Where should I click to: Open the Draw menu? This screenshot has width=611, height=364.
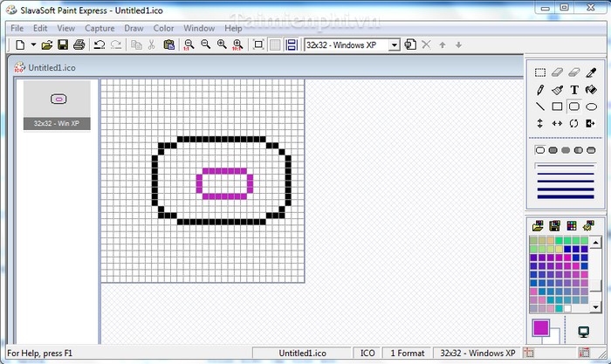[x=134, y=28]
